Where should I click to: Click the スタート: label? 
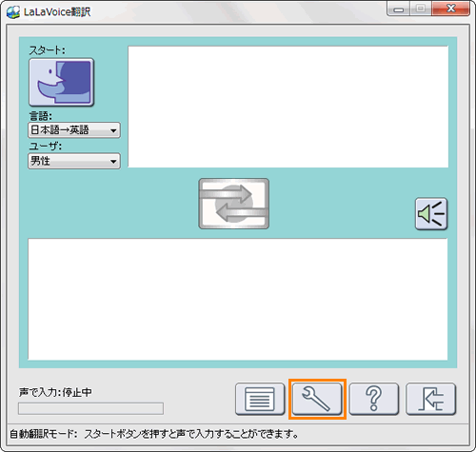[x=47, y=50]
